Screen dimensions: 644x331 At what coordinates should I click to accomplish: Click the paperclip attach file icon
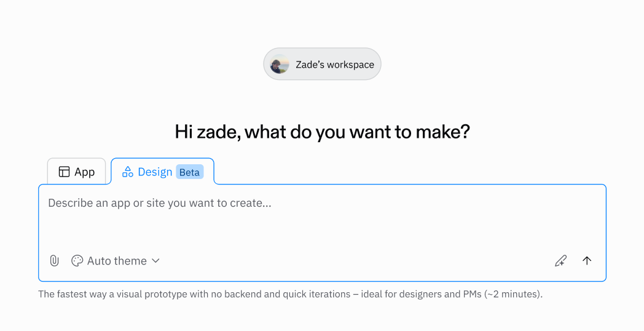coord(54,261)
